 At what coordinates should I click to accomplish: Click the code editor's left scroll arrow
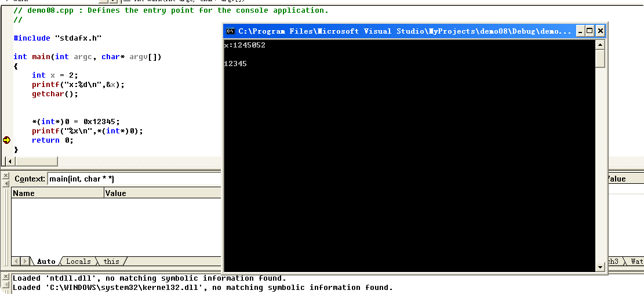pos(10,161)
